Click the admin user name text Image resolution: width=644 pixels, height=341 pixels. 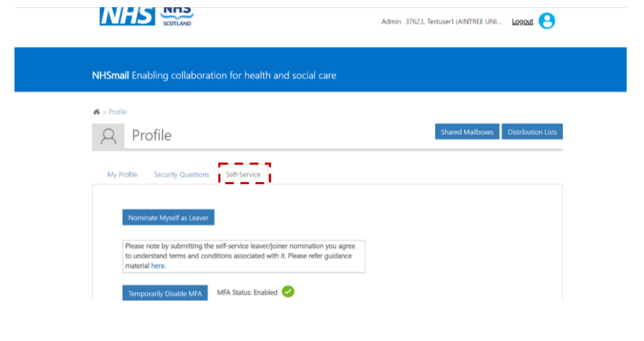(442, 22)
